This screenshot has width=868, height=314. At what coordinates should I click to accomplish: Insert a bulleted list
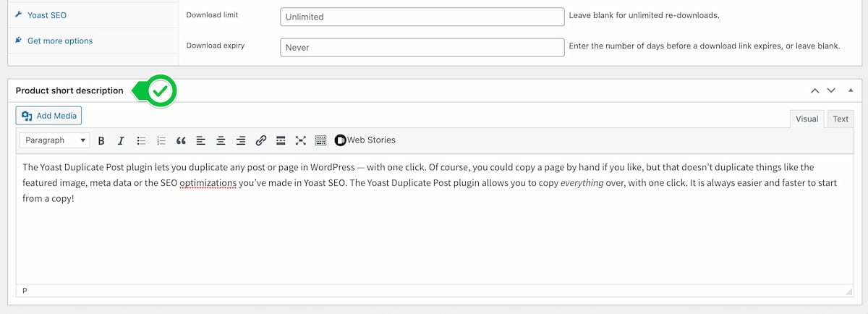141,140
